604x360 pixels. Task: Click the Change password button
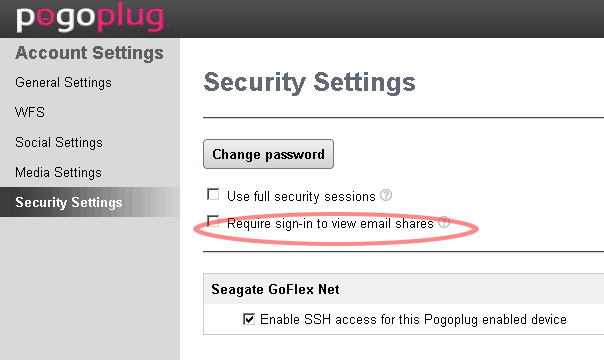click(x=268, y=154)
